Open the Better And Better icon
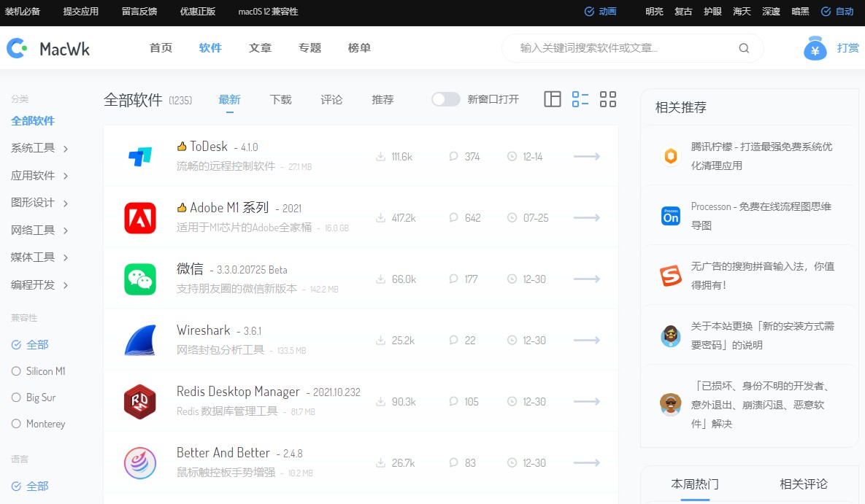This screenshot has height=504, width=865. pyautogui.click(x=140, y=462)
